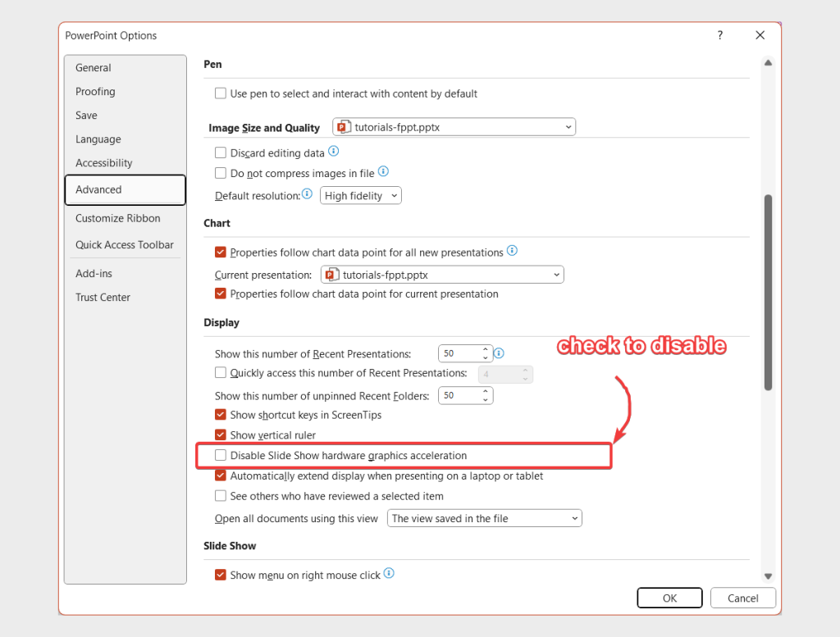Select the Trust Center category
Image resolution: width=840 pixels, height=637 pixels.
click(103, 297)
